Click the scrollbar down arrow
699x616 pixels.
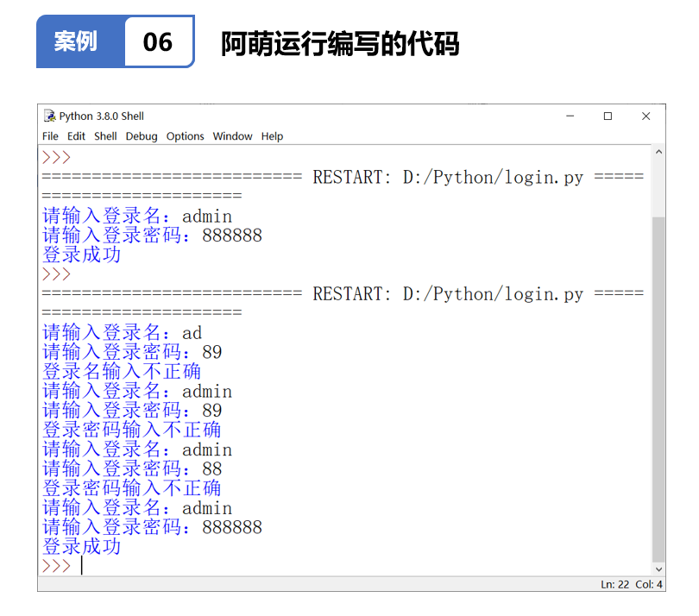(658, 569)
